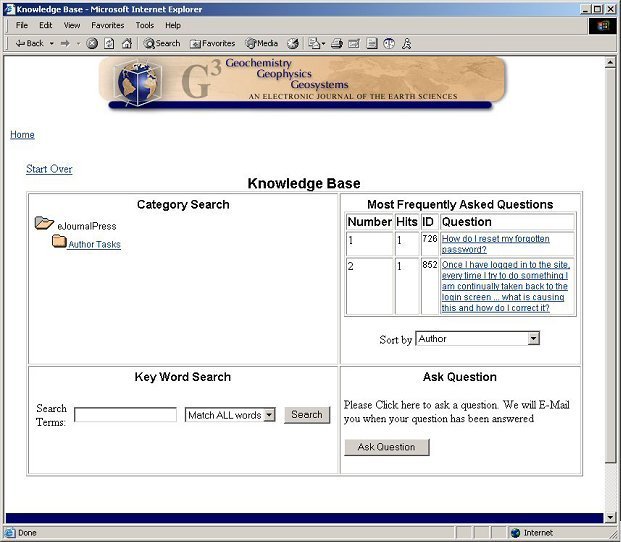
Task: Open the Mail dropdown icon
Action: (315, 43)
